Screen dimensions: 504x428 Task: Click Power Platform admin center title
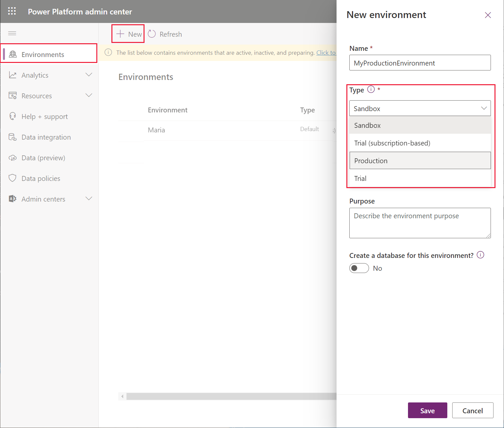click(80, 11)
